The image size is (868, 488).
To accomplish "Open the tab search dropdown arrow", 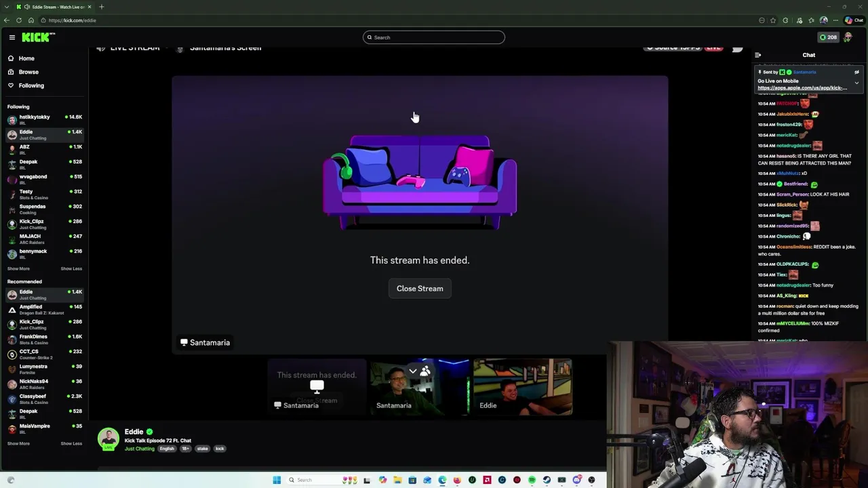I will click(x=7, y=7).
